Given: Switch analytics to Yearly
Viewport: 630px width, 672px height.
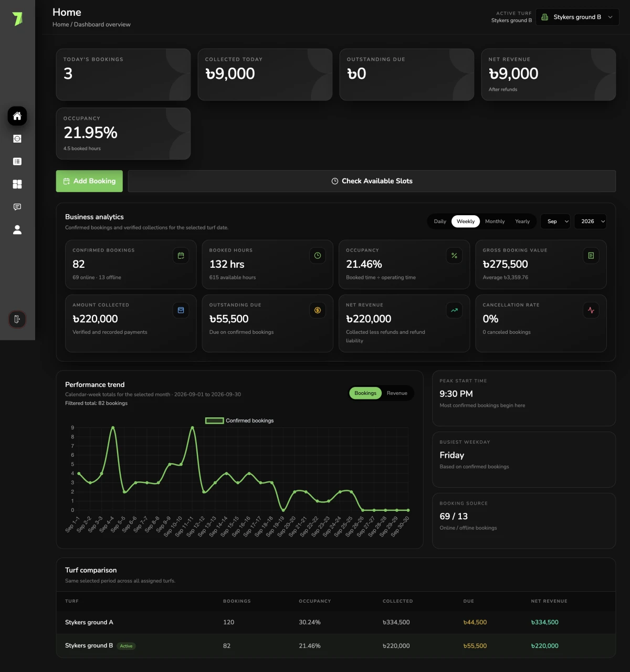Looking at the screenshot, I should click(x=522, y=222).
